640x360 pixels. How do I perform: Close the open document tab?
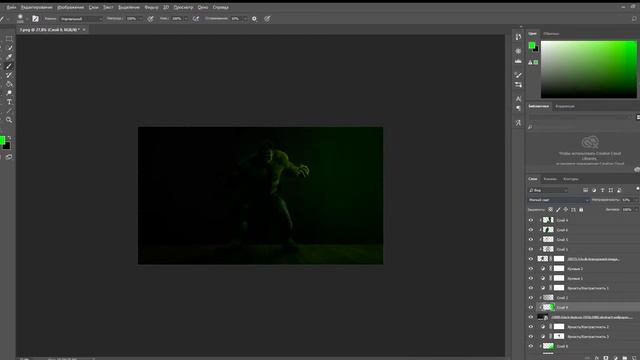84,30
